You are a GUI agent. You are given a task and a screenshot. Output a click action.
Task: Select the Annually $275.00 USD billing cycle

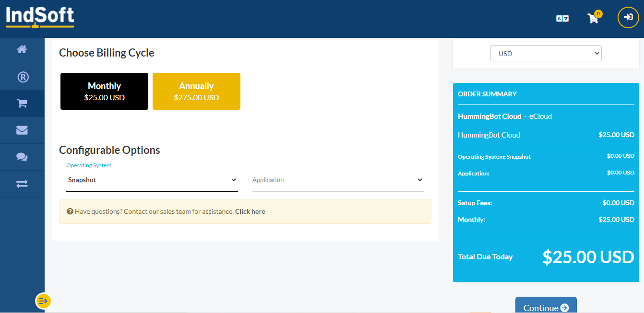(x=196, y=91)
